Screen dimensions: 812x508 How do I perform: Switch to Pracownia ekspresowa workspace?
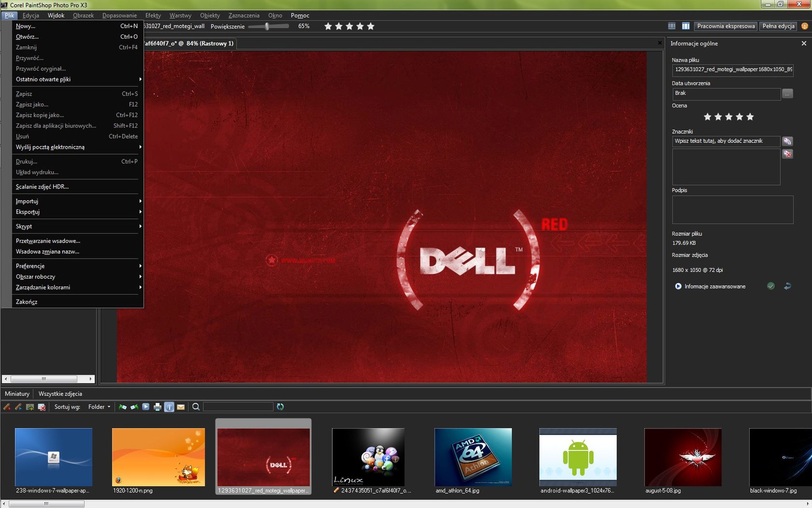point(725,26)
